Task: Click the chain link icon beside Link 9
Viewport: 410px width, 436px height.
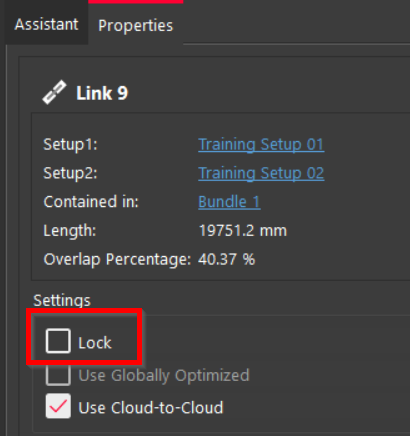Action: click(x=54, y=93)
